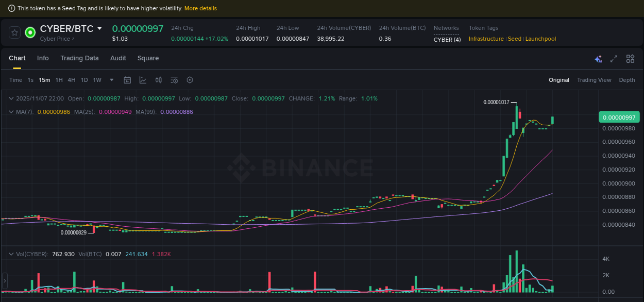Open extra intervals dropdown next to 1W
Viewport: 644px width, 302px height.
click(111, 80)
